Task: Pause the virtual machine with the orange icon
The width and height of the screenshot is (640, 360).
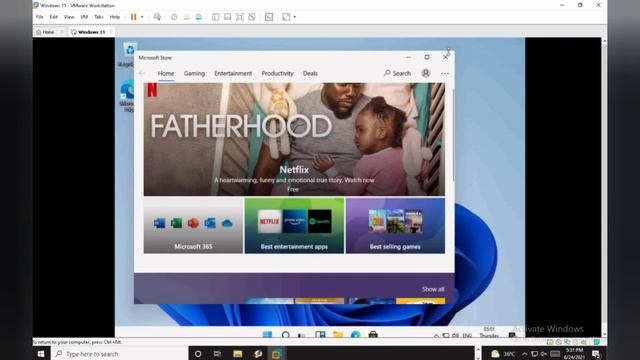Action: pyautogui.click(x=133, y=17)
